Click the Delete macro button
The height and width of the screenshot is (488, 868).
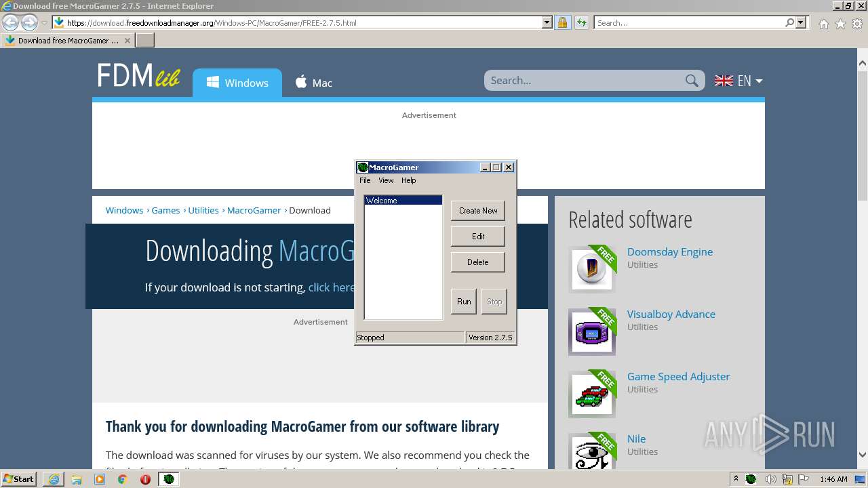point(478,262)
